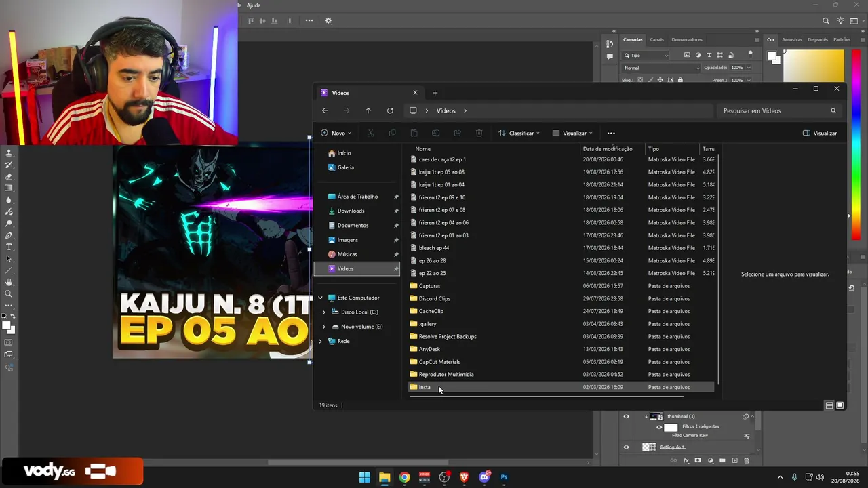The image size is (868, 488).
Task: Click in the Pesquisar em Vídeos search box
Action: coord(778,110)
